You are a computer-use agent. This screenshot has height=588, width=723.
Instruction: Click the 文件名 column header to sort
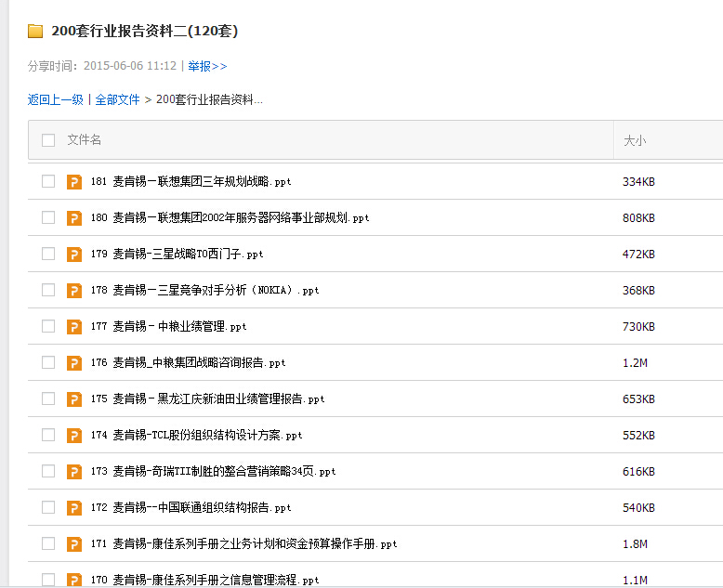point(85,140)
